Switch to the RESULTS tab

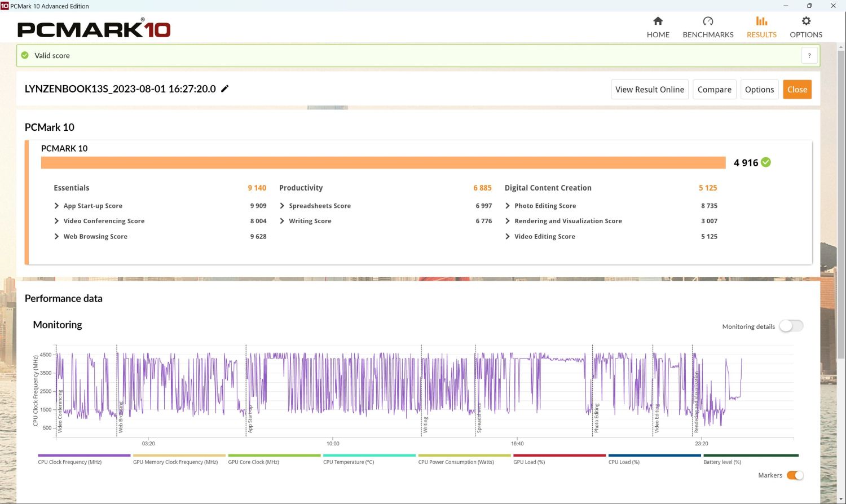pyautogui.click(x=761, y=27)
